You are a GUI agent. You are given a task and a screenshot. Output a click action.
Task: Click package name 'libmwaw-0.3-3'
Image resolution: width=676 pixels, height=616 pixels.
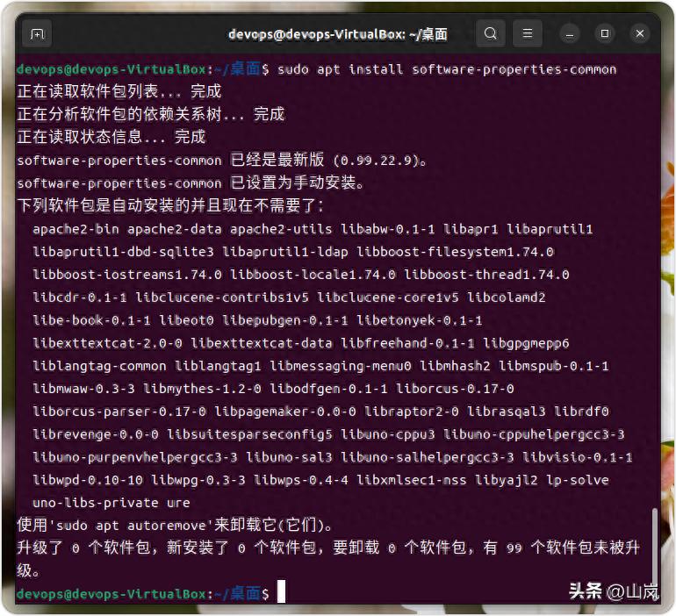tap(83, 389)
